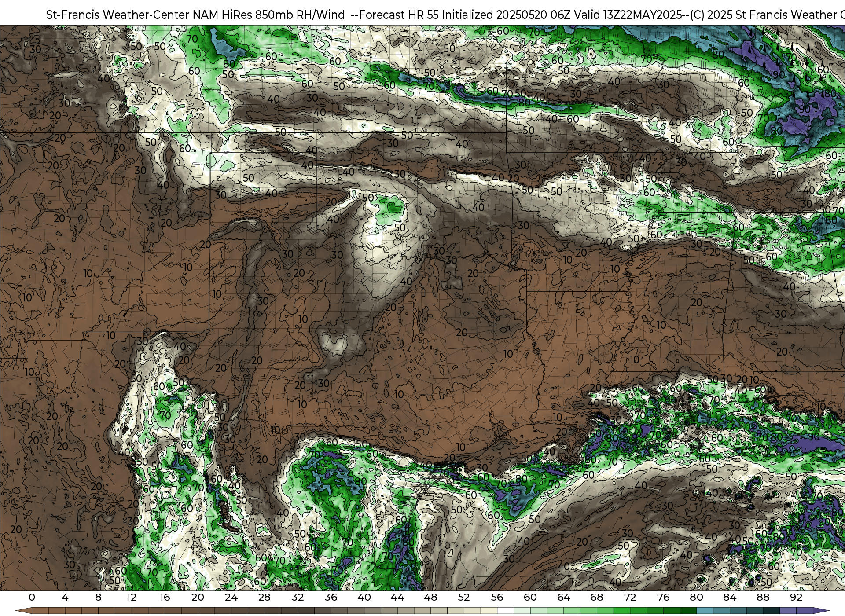Click the colorbar legend label '88'

click(763, 597)
